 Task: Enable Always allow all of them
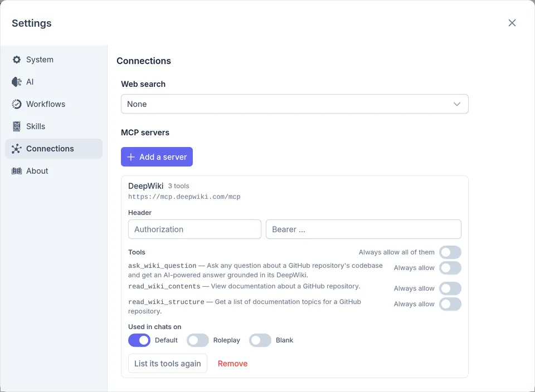450,253
